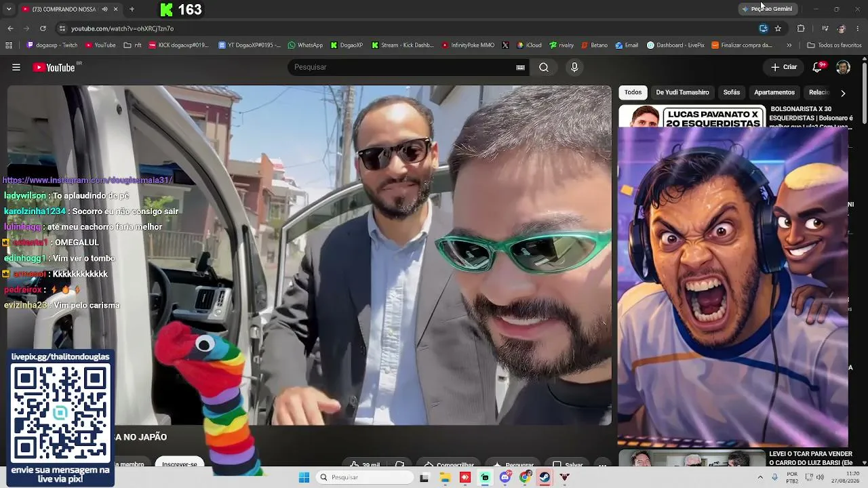This screenshot has width=868, height=488.
Task: Switch to the COMPRANDO NOSSA browser tab
Action: pyautogui.click(x=64, y=9)
